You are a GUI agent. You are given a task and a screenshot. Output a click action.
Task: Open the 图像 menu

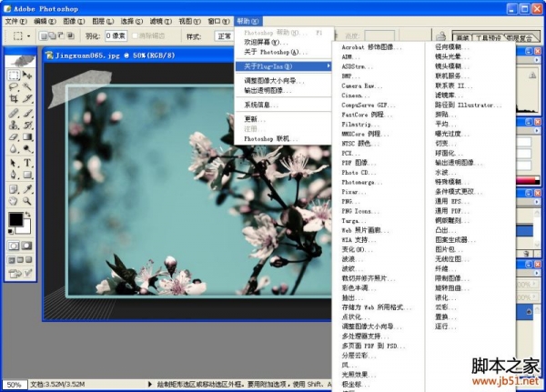point(74,21)
